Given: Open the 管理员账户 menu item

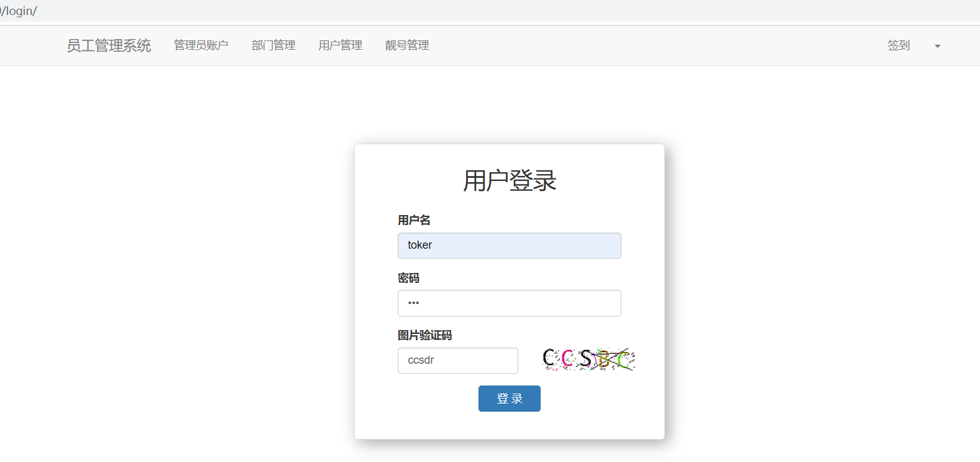Looking at the screenshot, I should 201,45.
